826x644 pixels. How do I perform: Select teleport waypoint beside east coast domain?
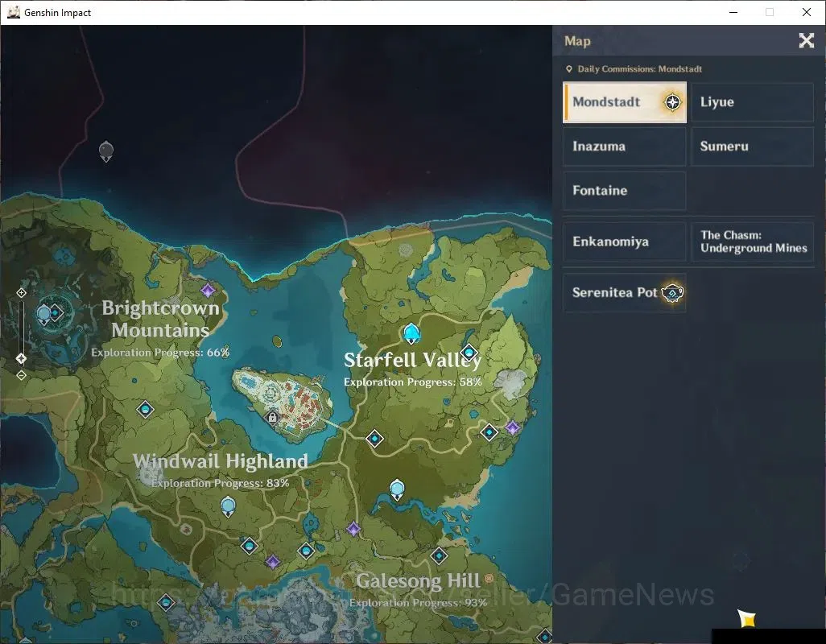(489, 432)
